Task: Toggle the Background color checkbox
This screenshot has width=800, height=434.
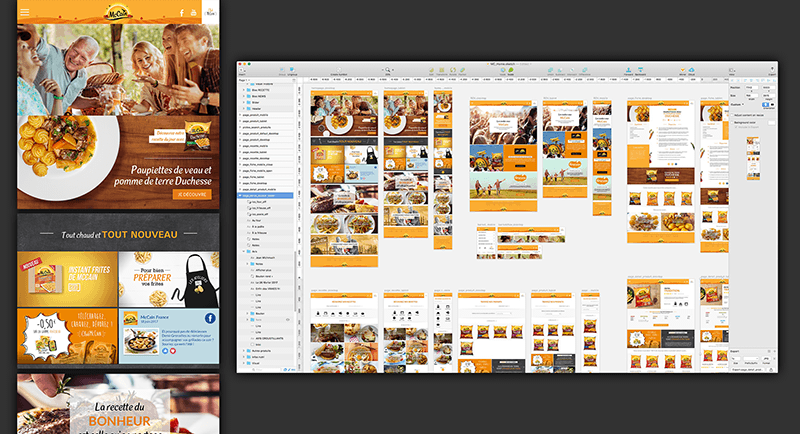Action: (x=732, y=122)
